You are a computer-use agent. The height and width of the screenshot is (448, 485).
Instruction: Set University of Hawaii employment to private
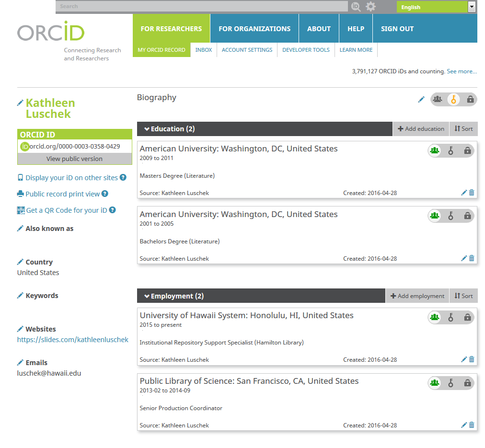[467, 317]
